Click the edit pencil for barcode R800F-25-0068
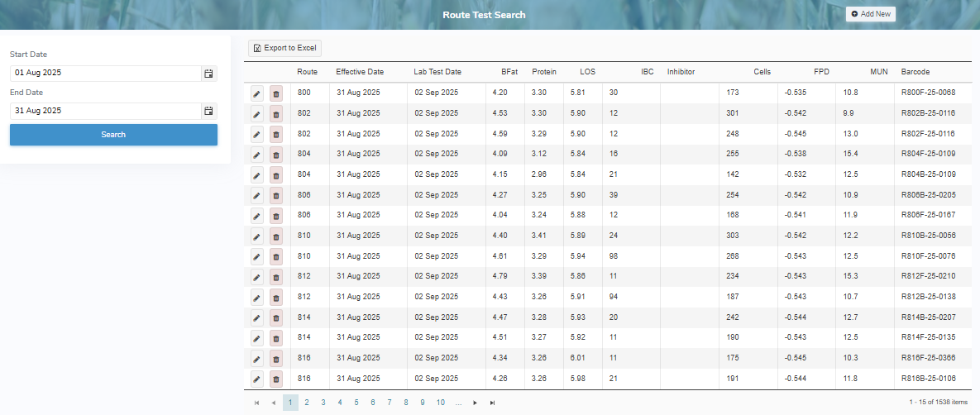Image resolution: width=980 pixels, height=415 pixels. click(x=256, y=93)
